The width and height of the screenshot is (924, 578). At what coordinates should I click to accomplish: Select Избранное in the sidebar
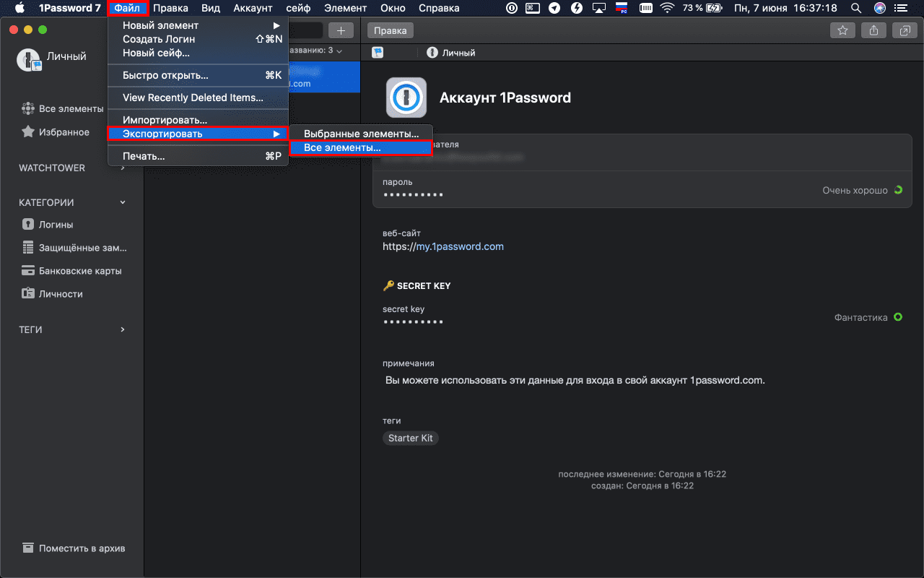click(x=64, y=132)
